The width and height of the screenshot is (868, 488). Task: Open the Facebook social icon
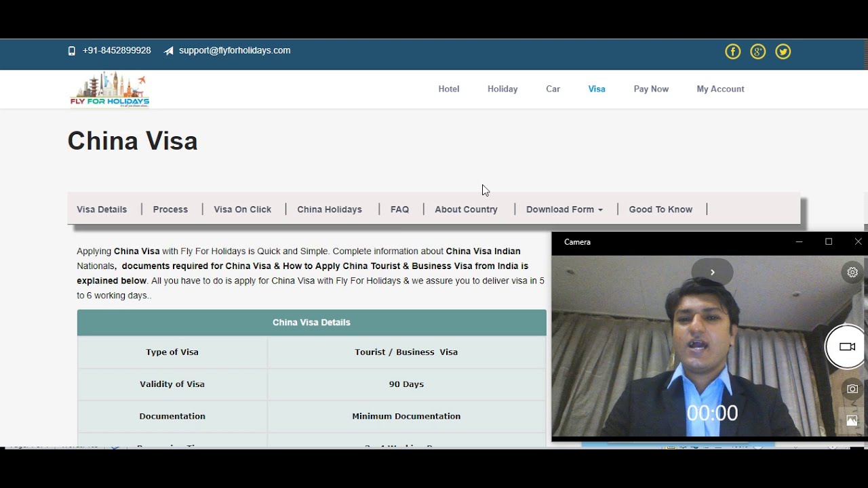pos(733,52)
